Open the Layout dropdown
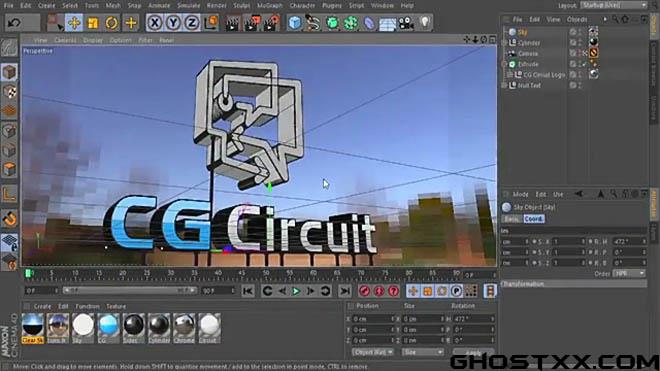Image resolution: width=660 pixels, height=371 pixels. 614,5
